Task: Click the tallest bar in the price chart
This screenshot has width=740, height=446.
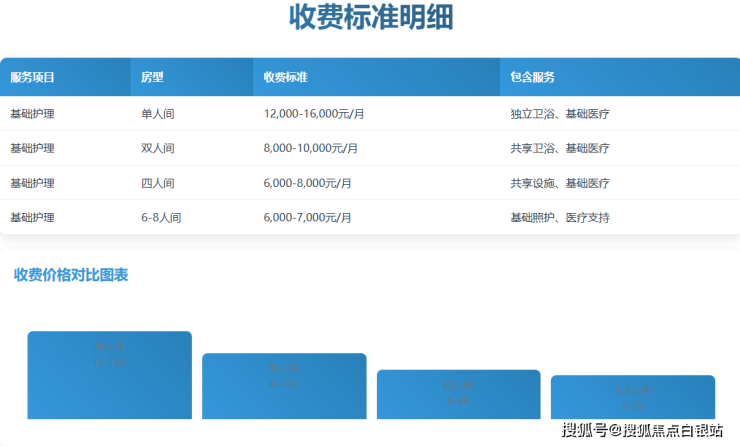Action: (109, 375)
